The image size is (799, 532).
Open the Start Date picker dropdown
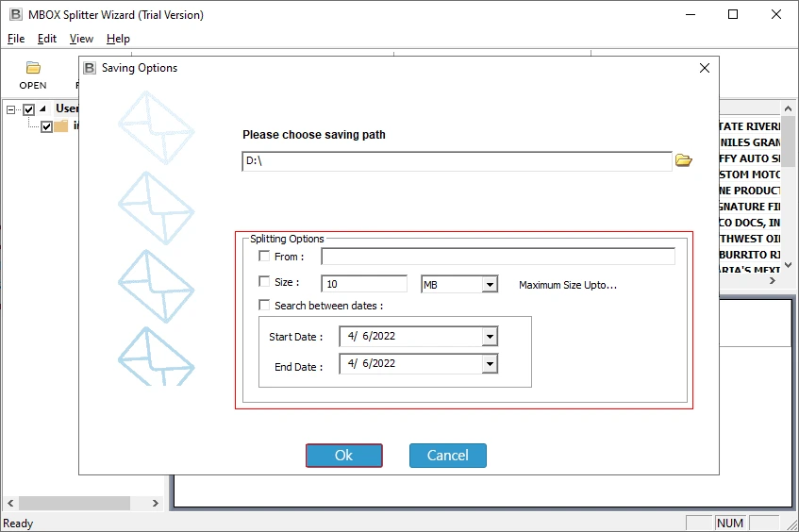490,337
